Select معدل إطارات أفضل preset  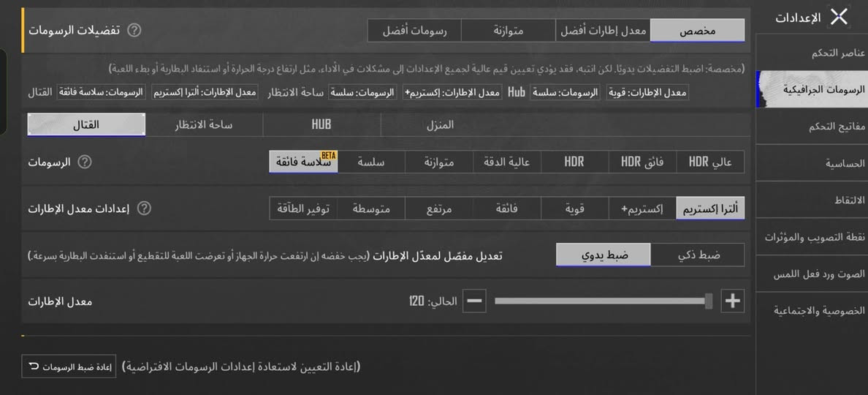603,31
